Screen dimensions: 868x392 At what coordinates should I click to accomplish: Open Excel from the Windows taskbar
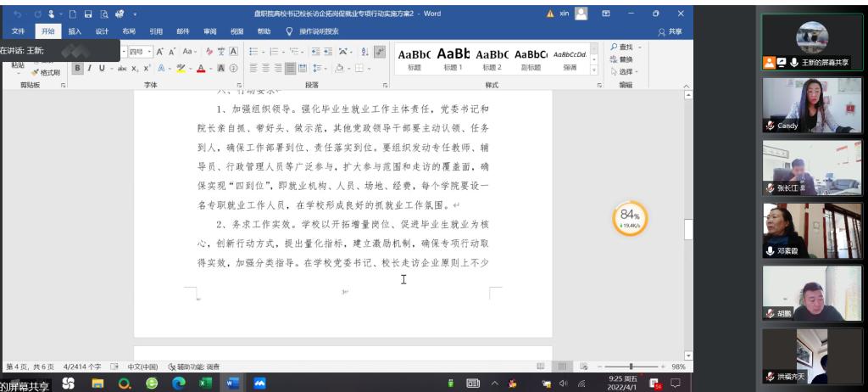[x=204, y=384]
